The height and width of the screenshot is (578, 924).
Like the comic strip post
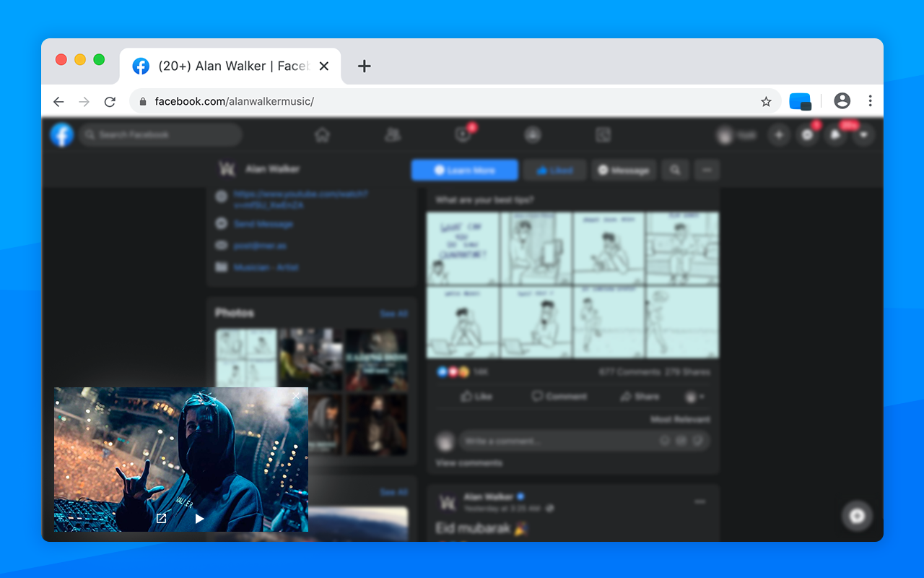pos(476,397)
